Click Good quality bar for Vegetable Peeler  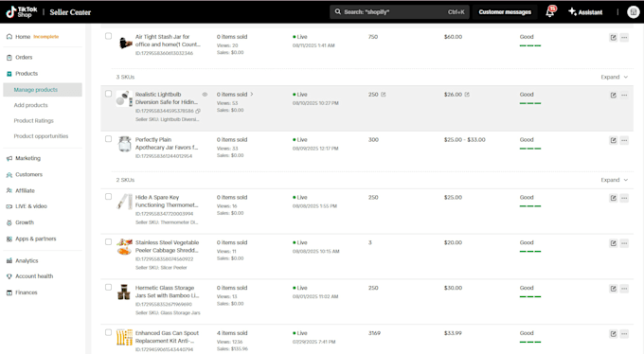point(529,252)
